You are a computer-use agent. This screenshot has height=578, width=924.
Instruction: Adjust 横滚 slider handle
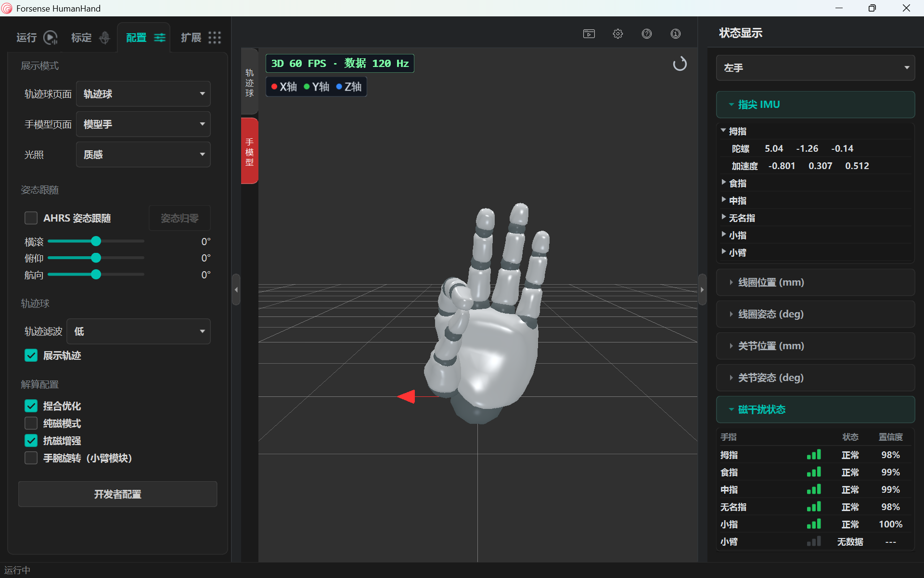(96, 241)
